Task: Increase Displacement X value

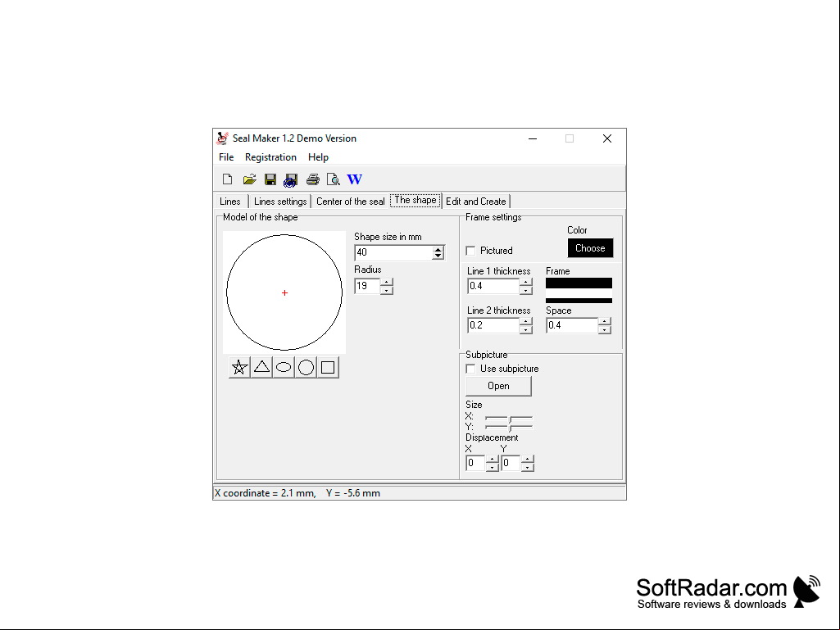Action: point(493,459)
